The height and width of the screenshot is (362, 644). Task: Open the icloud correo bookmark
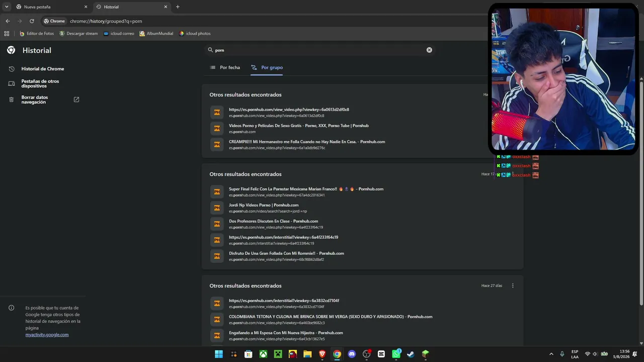click(x=119, y=34)
